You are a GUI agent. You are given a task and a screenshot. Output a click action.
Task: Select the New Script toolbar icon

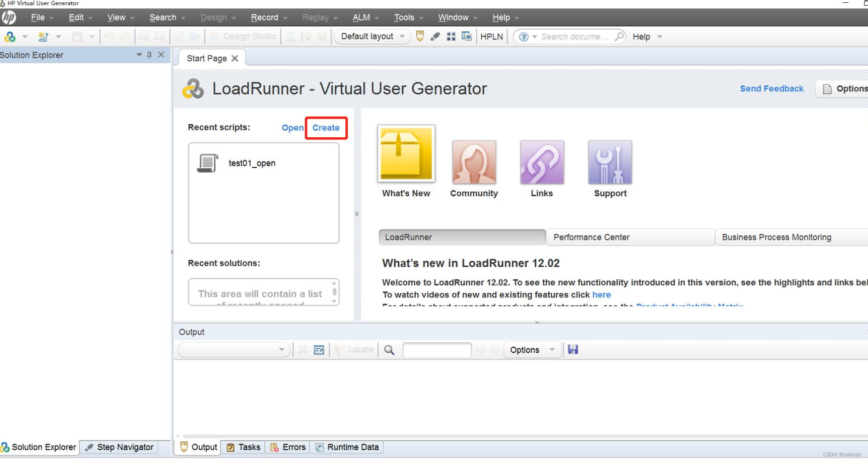[x=10, y=37]
